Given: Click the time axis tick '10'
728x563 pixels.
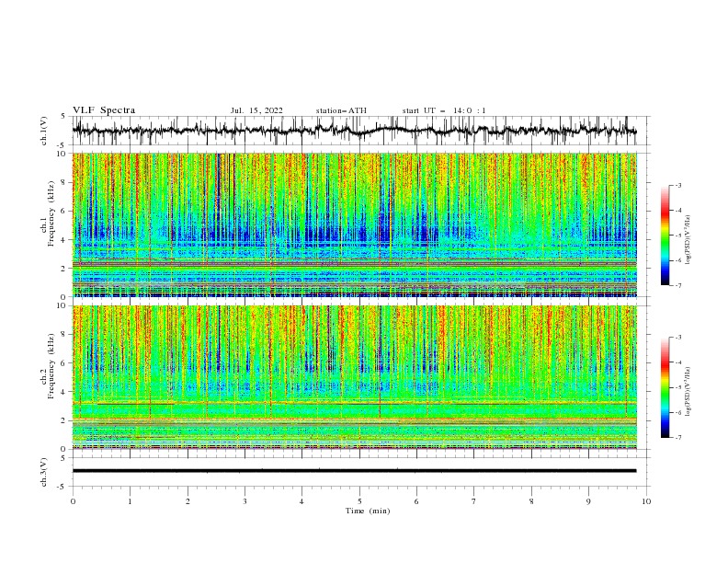Looking at the screenshot, I should click(x=646, y=501).
